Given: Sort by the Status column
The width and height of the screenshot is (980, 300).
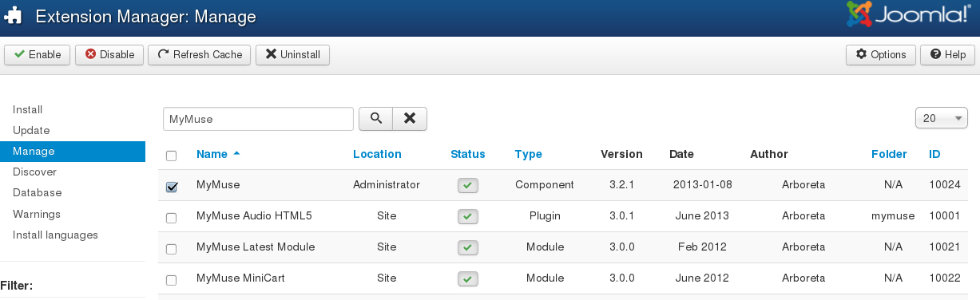Looking at the screenshot, I should click(468, 154).
